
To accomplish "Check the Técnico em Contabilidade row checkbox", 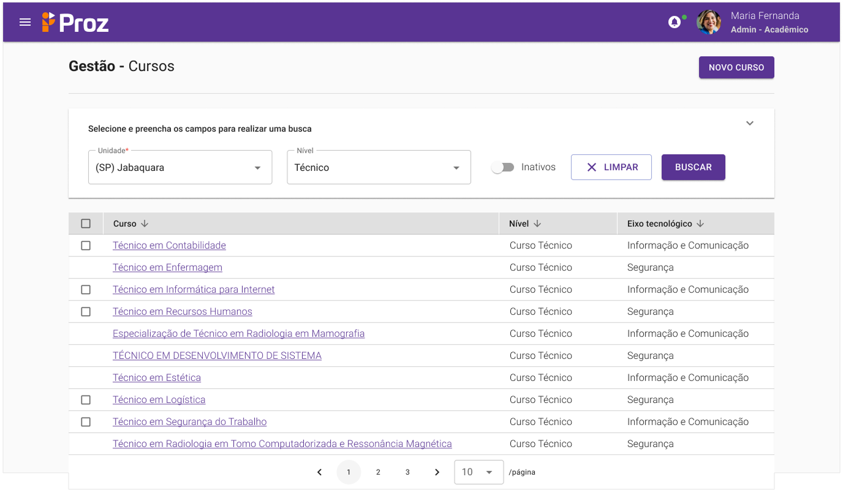I will pos(86,246).
